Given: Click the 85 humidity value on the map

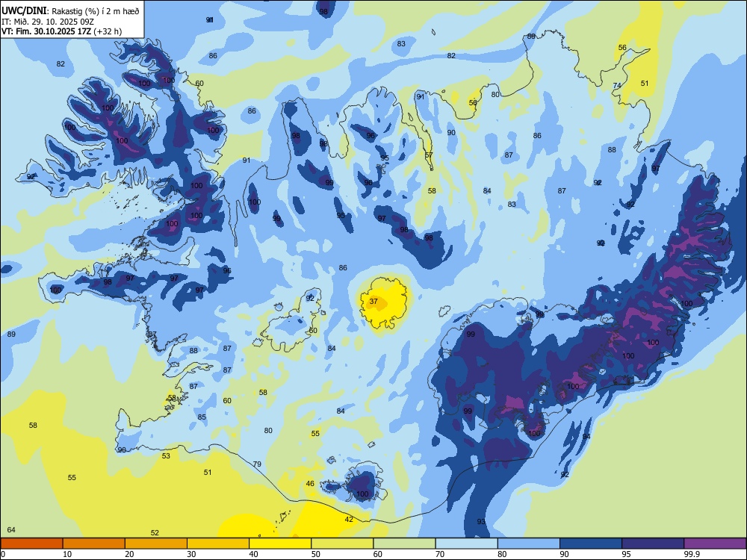Looking at the screenshot, I should point(202,417).
